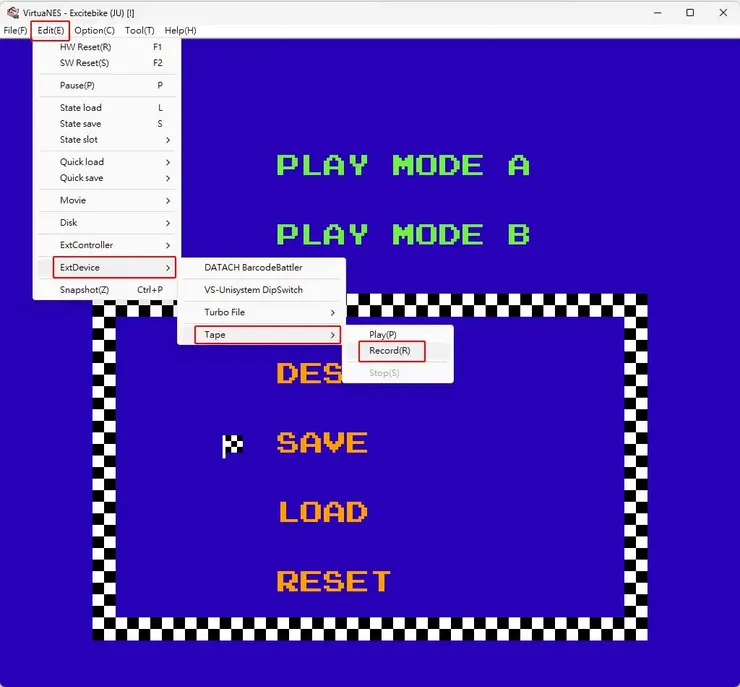Click RESET option in game screen
740x687 pixels.
[x=334, y=581]
